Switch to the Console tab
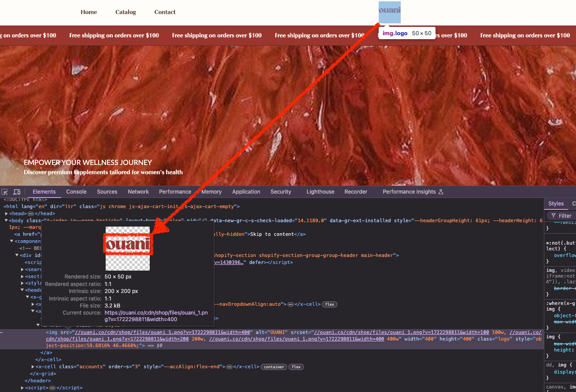576x392 pixels. (x=76, y=192)
